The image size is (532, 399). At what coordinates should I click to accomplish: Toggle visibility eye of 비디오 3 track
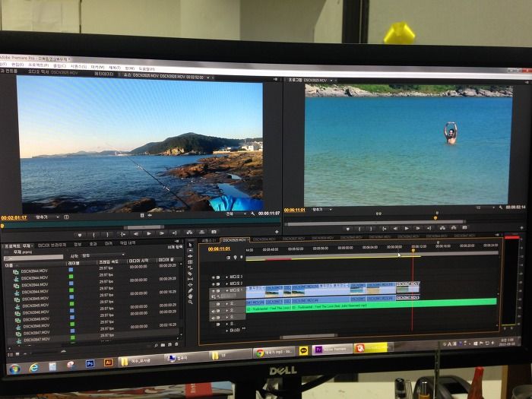tap(214, 277)
